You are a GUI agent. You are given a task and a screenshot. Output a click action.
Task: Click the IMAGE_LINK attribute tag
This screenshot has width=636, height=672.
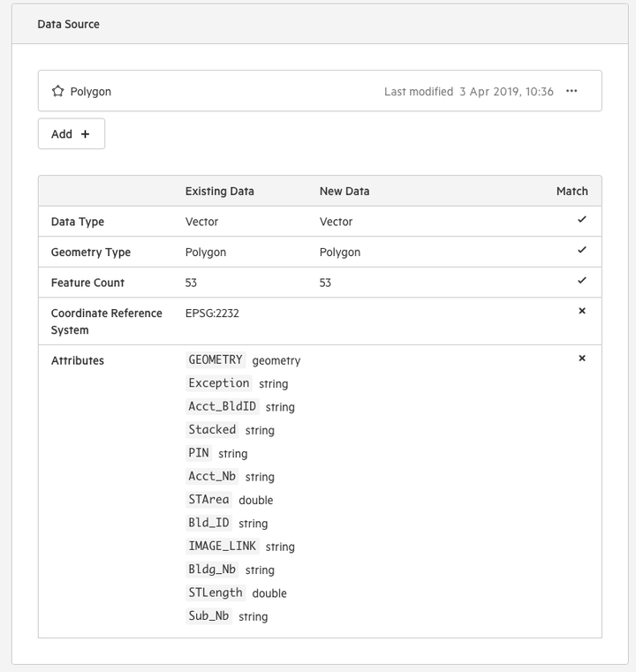pyautogui.click(x=223, y=546)
